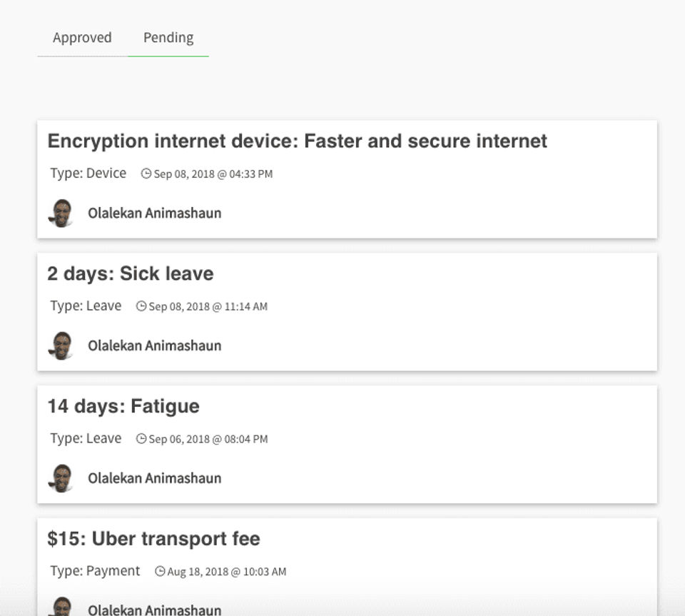
Task: Select the Pending tab
Action: [x=168, y=38]
